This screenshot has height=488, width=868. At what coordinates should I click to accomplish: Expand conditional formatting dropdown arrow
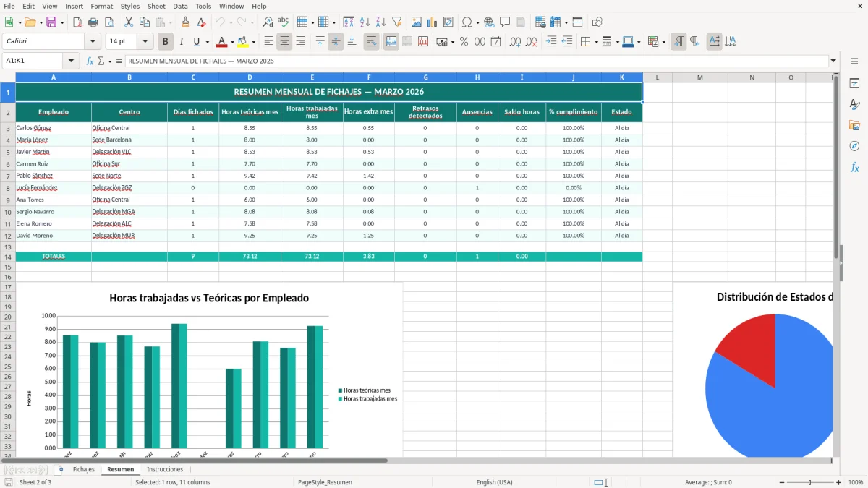(663, 42)
